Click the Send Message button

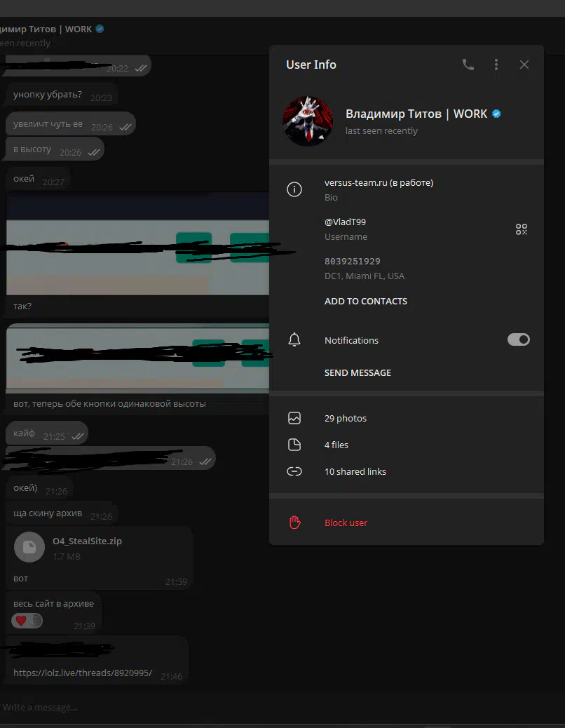(358, 372)
